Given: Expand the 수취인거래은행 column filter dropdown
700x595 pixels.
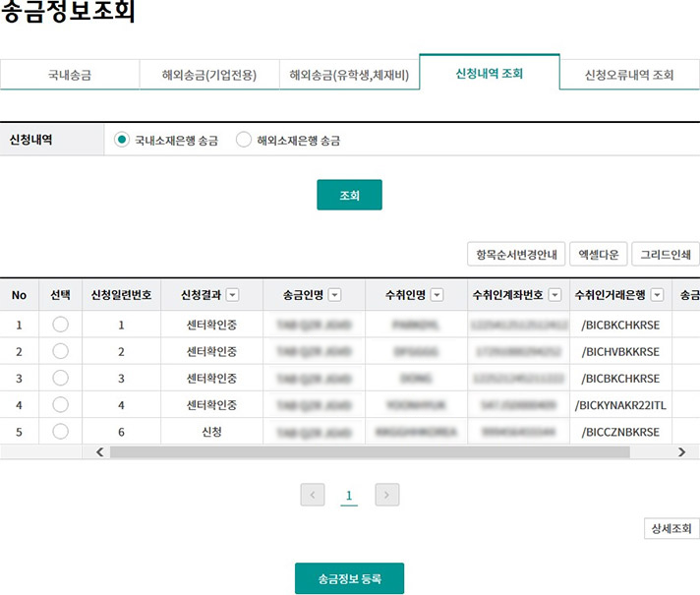Looking at the screenshot, I should [x=657, y=295].
